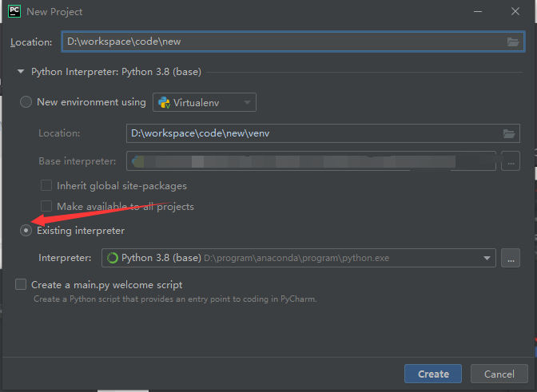Click the Virtualenv python icon
This screenshot has width=537, height=392.
[164, 102]
